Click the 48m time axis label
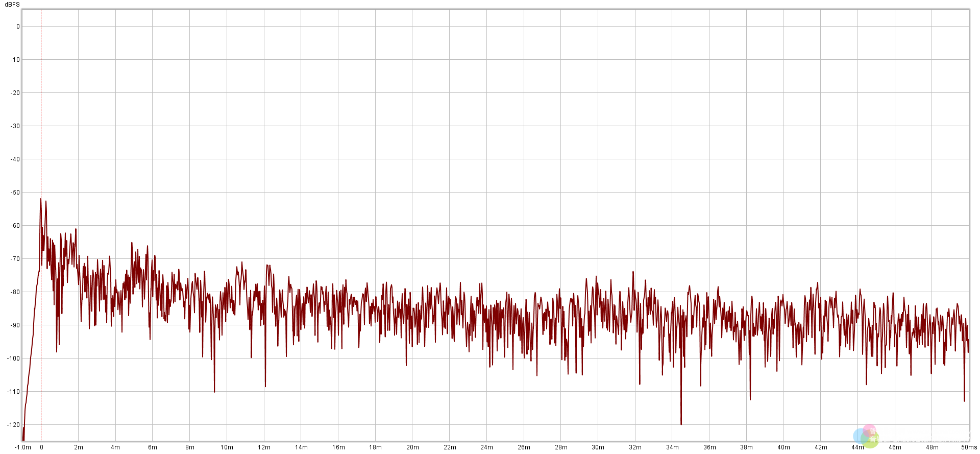This screenshot has height=454, width=980. (x=933, y=447)
